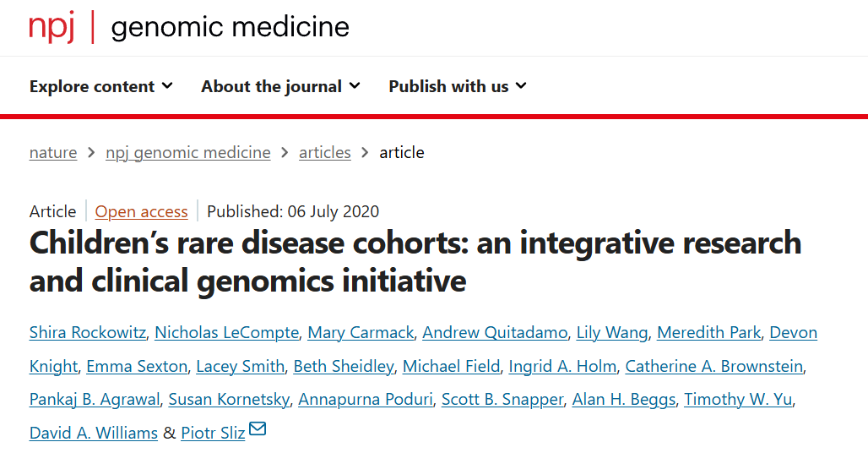This screenshot has width=868, height=453.
Task: Select author Nicholas LeCompte
Action: pos(227,332)
